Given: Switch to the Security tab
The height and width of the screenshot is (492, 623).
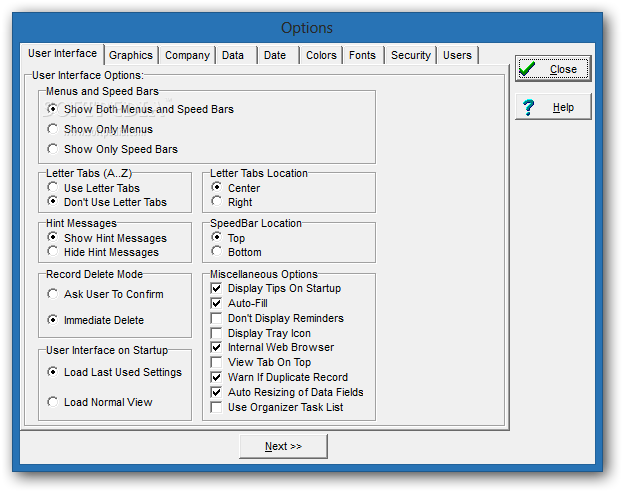Looking at the screenshot, I should (x=410, y=55).
